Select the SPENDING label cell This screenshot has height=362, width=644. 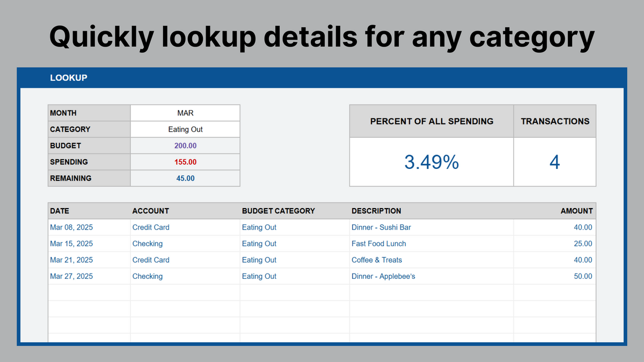point(89,162)
